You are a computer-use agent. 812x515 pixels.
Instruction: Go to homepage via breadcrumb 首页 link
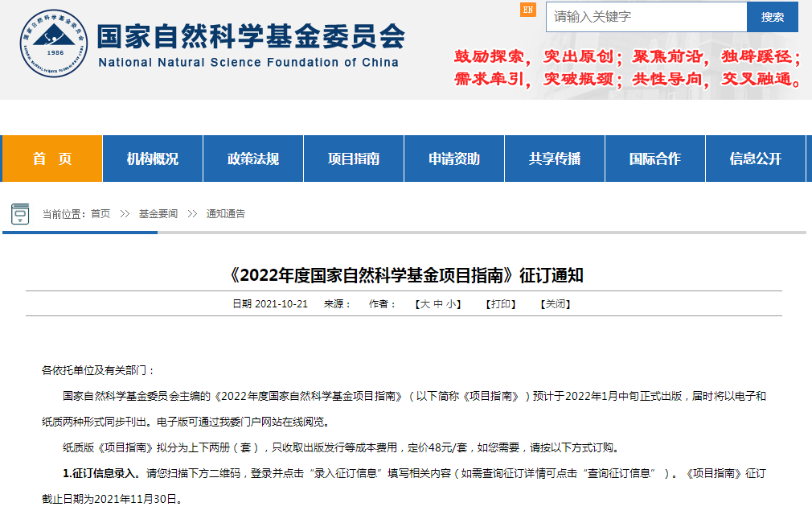click(x=100, y=213)
